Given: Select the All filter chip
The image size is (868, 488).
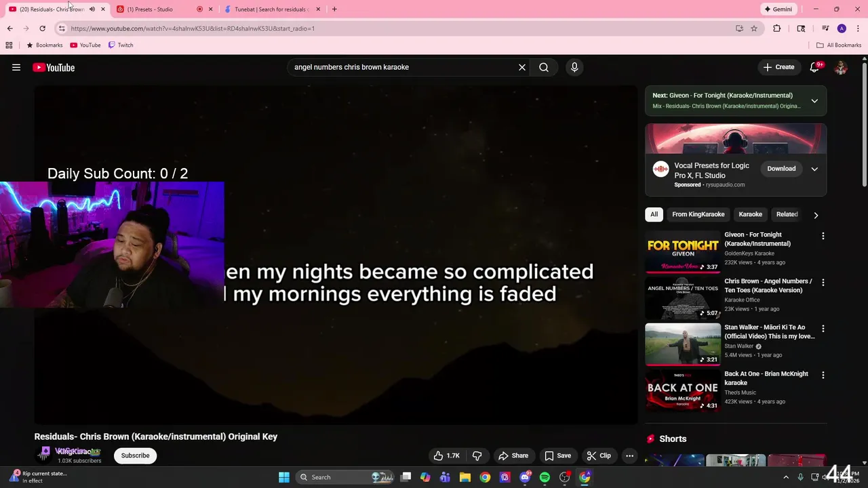Looking at the screenshot, I should (654, 214).
